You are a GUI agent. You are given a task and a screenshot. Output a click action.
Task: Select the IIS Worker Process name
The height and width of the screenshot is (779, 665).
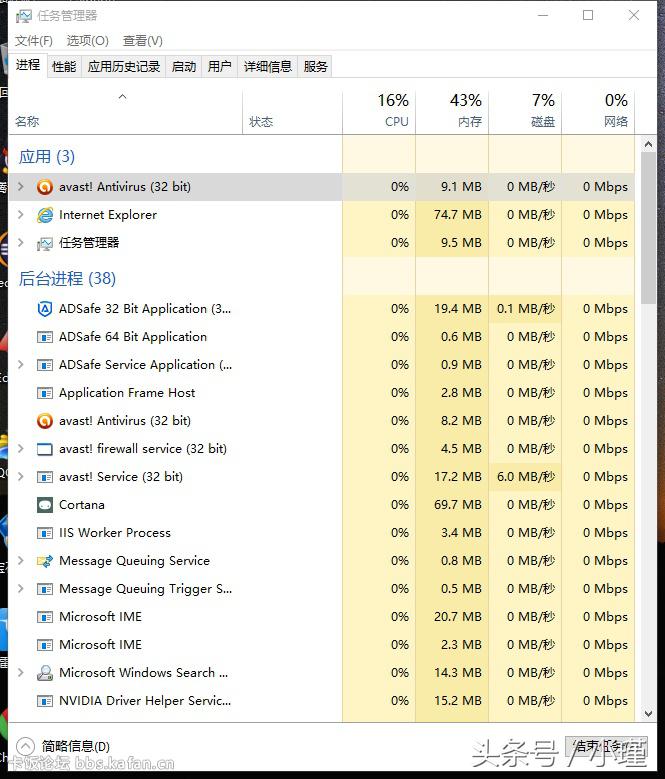point(115,533)
